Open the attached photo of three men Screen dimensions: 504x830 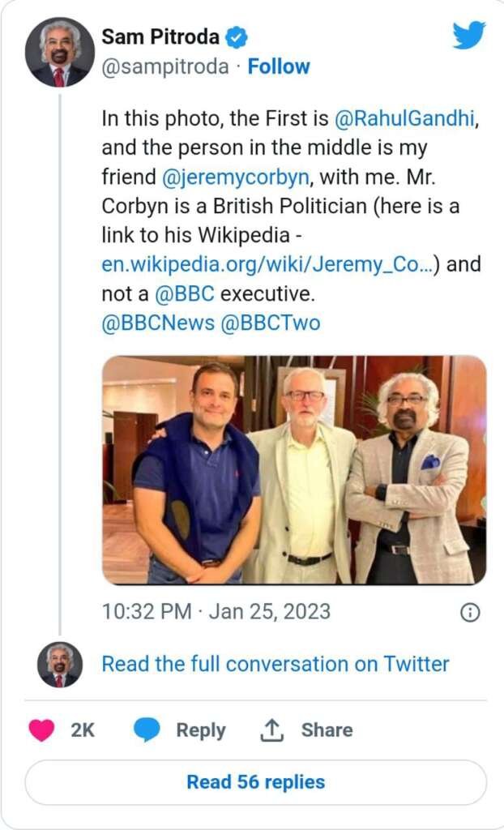[x=293, y=470]
